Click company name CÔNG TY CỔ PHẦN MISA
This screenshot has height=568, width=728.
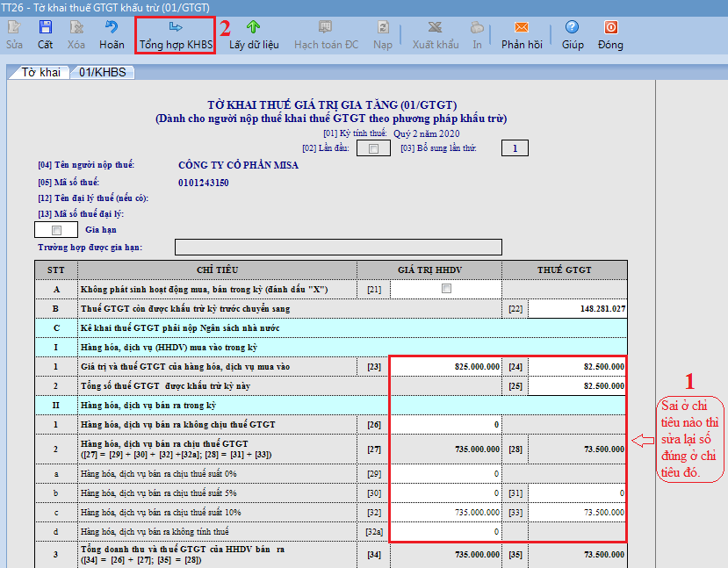[x=238, y=165]
